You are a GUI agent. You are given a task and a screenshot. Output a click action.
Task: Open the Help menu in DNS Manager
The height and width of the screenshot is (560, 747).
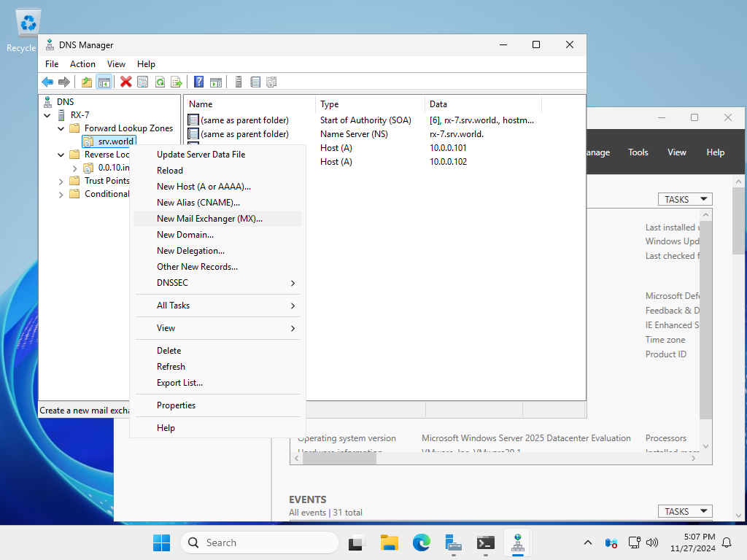(146, 64)
